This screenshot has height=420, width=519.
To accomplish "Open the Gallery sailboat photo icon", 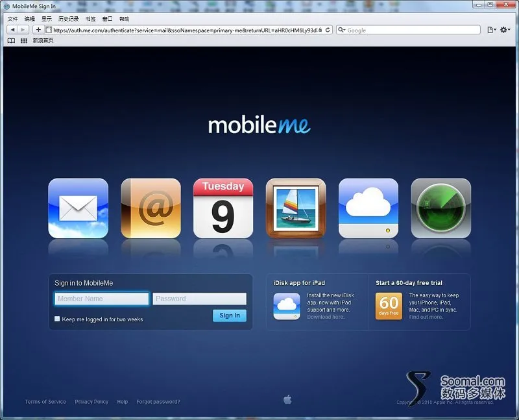I will pos(296,208).
